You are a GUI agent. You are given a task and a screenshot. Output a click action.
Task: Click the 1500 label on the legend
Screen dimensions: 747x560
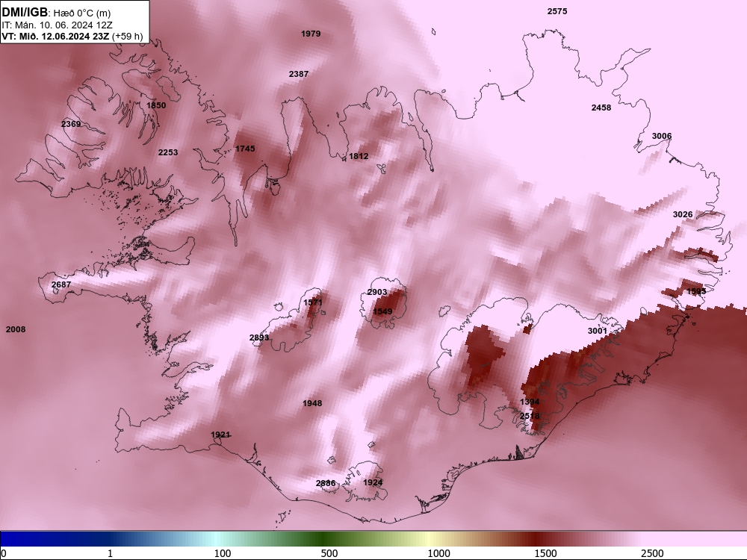click(545, 553)
